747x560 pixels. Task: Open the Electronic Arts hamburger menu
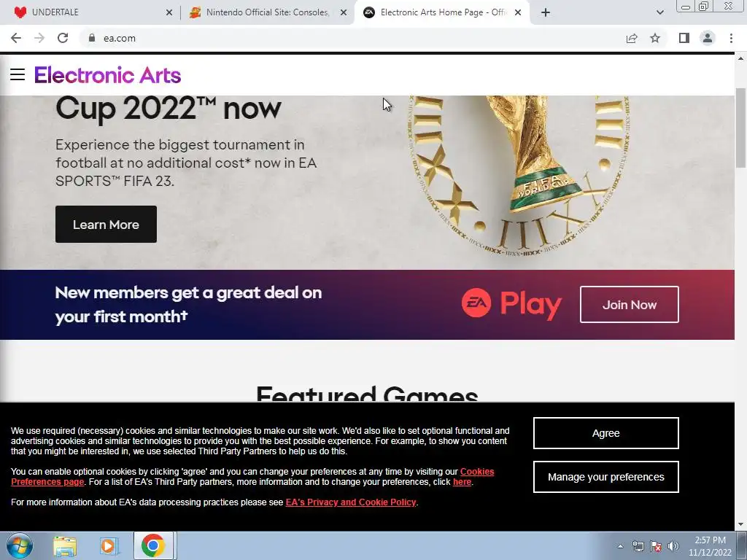click(18, 74)
